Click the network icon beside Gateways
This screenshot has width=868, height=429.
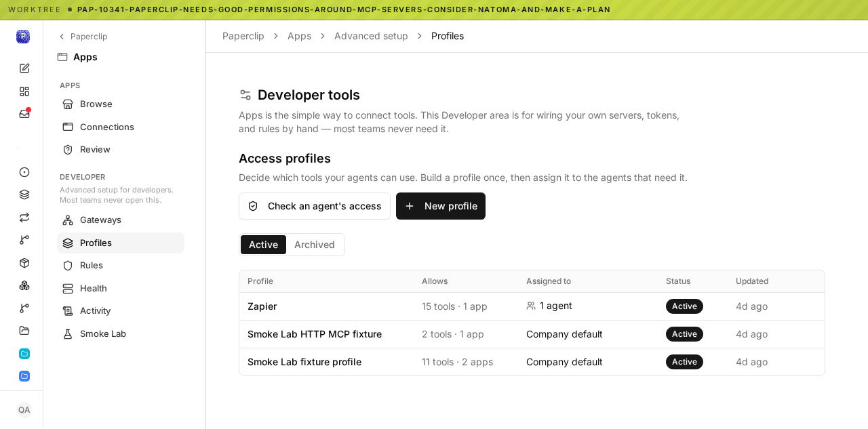click(x=68, y=220)
